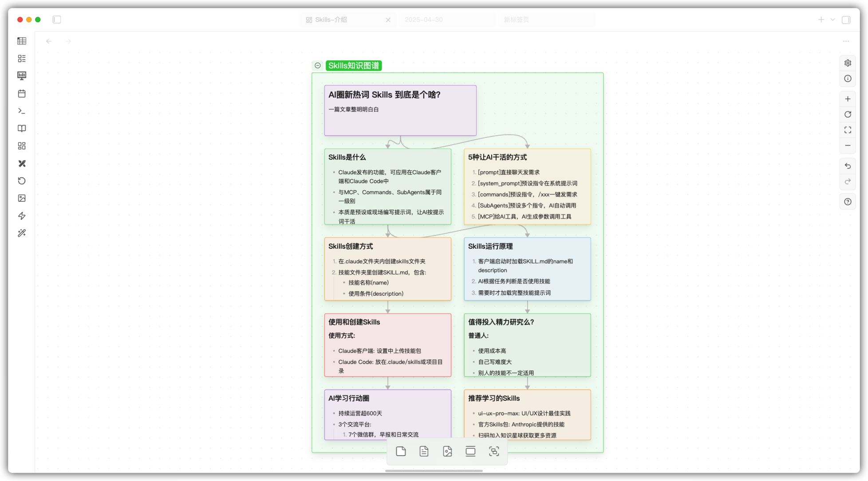The image size is (868, 481).
Task: Open the three-dots more options menu
Action: (x=846, y=41)
